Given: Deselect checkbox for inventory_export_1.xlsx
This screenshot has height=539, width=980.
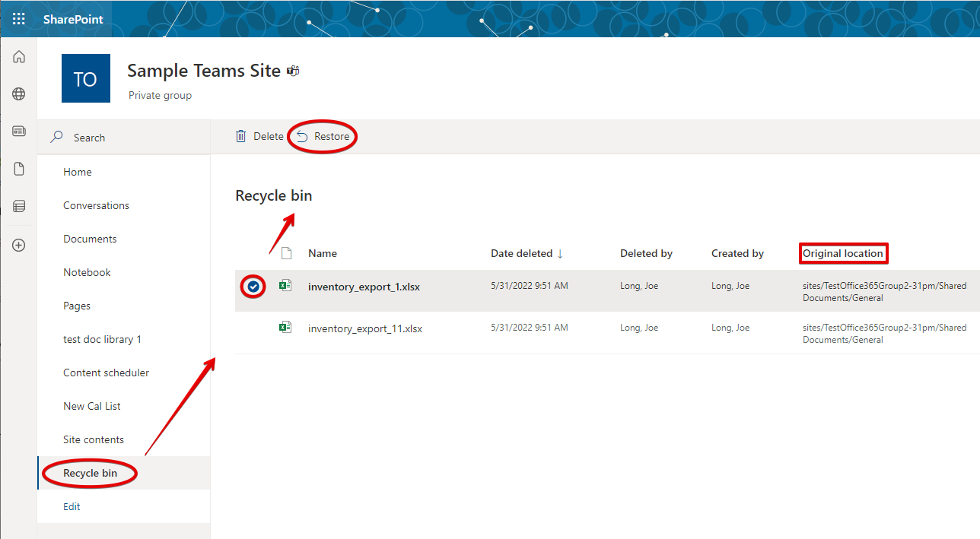Looking at the screenshot, I should [x=253, y=287].
